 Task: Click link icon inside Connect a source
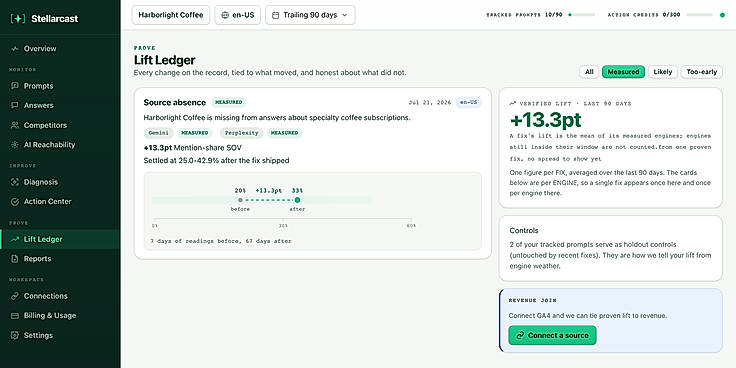520,336
